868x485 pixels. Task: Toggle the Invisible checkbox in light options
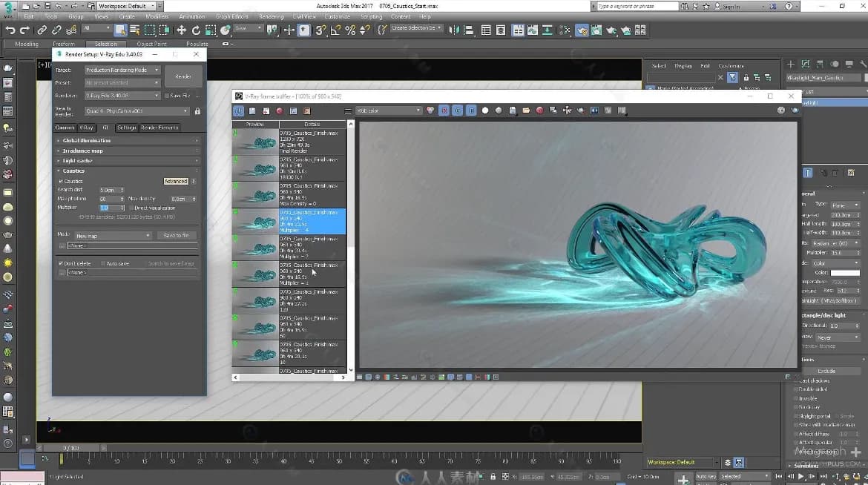pyautogui.click(x=796, y=399)
